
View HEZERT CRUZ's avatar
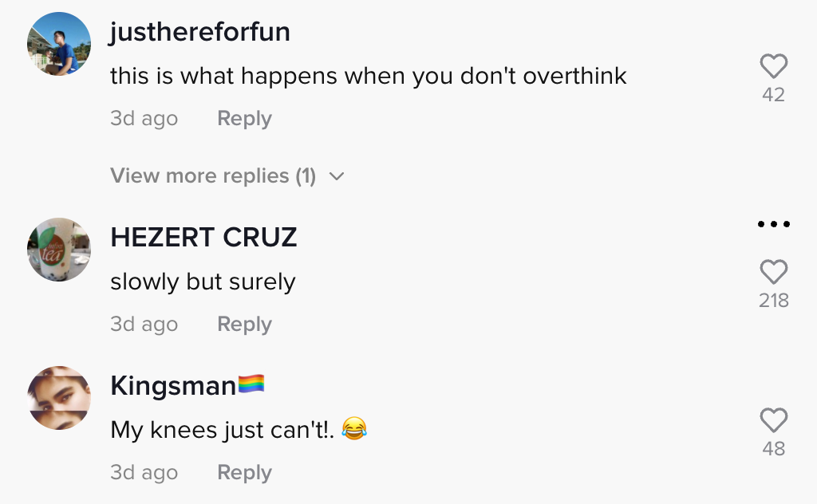[x=59, y=250]
